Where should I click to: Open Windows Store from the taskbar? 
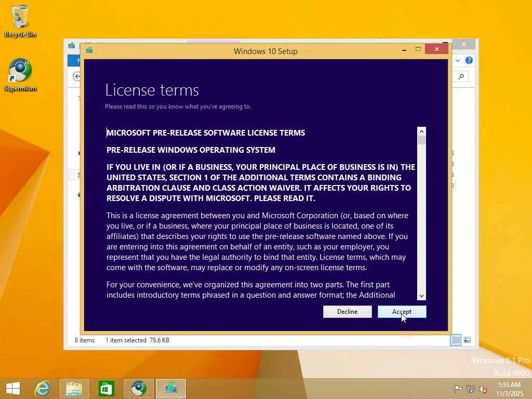click(106, 389)
